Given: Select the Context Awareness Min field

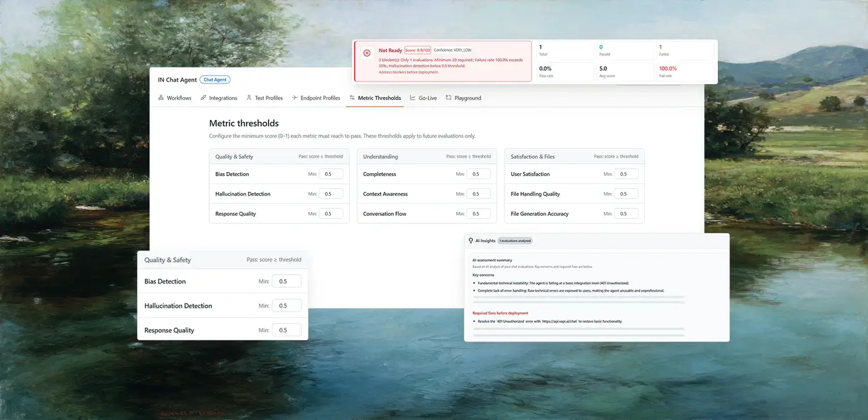Looking at the screenshot, I should pyautogui.click(x=479, y=194).
